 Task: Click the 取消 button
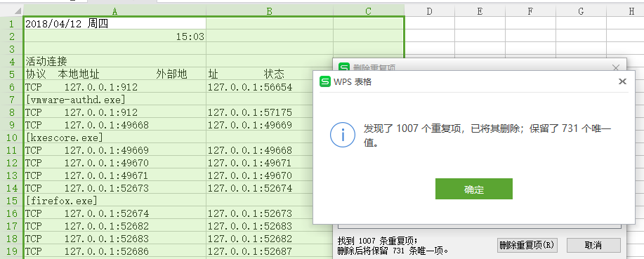pos(593,246)
